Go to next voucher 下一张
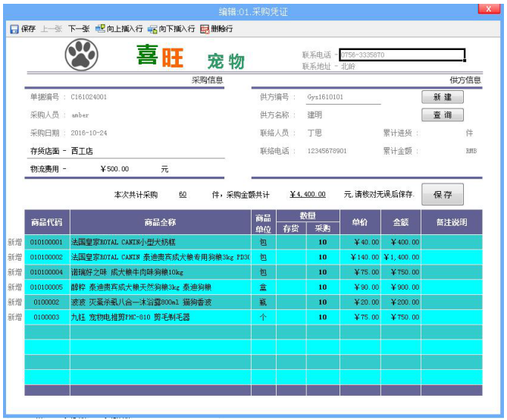Viewport: 507px width, 420px height. [x=79, y=29]
